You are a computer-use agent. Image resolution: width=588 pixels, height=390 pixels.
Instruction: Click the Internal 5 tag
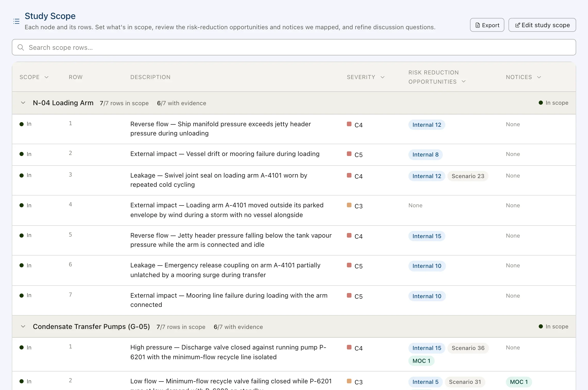tap(425, 382)
